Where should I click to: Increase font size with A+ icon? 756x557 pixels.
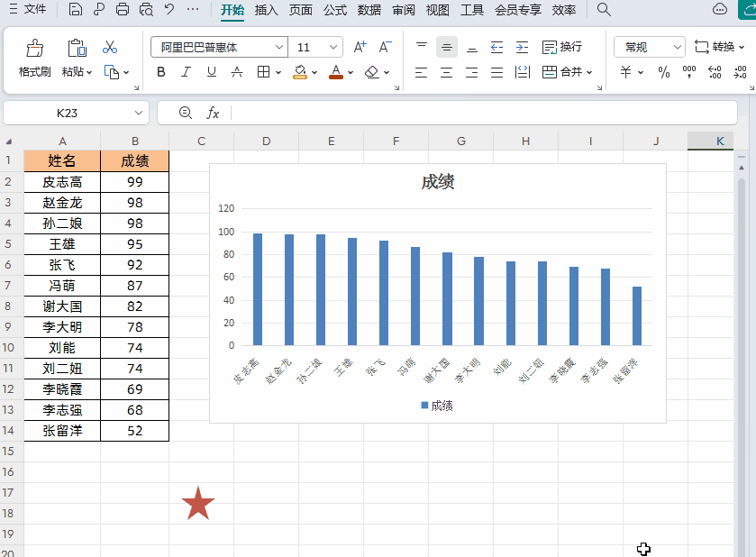pyautogui.click(x=360, y=47)
